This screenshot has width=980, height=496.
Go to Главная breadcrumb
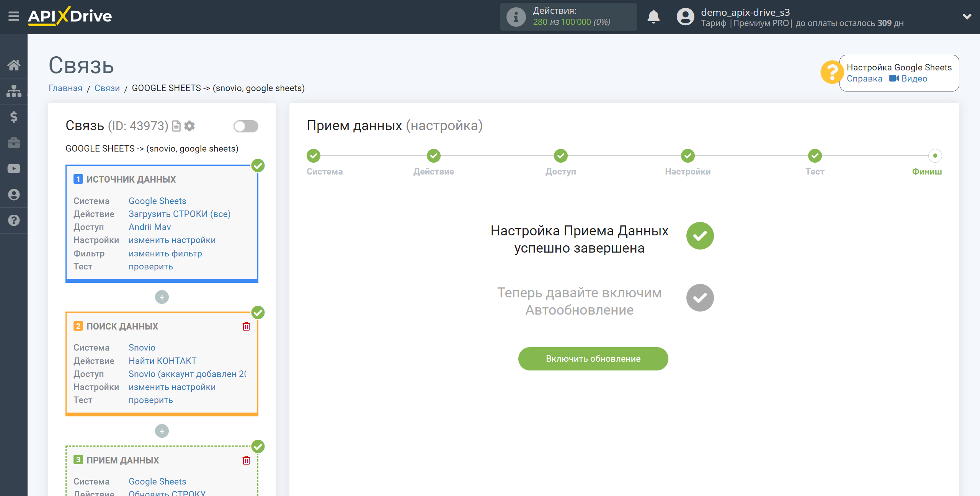(x=65, y=88)
